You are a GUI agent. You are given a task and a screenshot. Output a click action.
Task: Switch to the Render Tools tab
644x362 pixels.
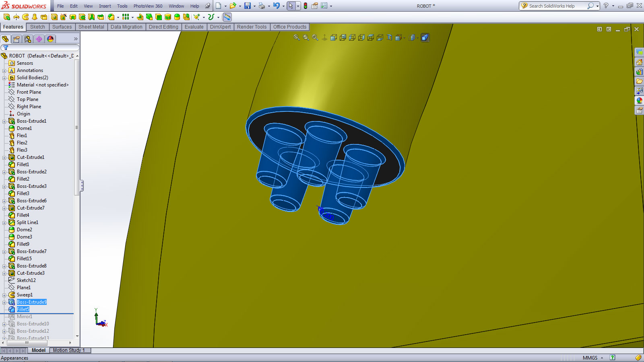(252, 27)
